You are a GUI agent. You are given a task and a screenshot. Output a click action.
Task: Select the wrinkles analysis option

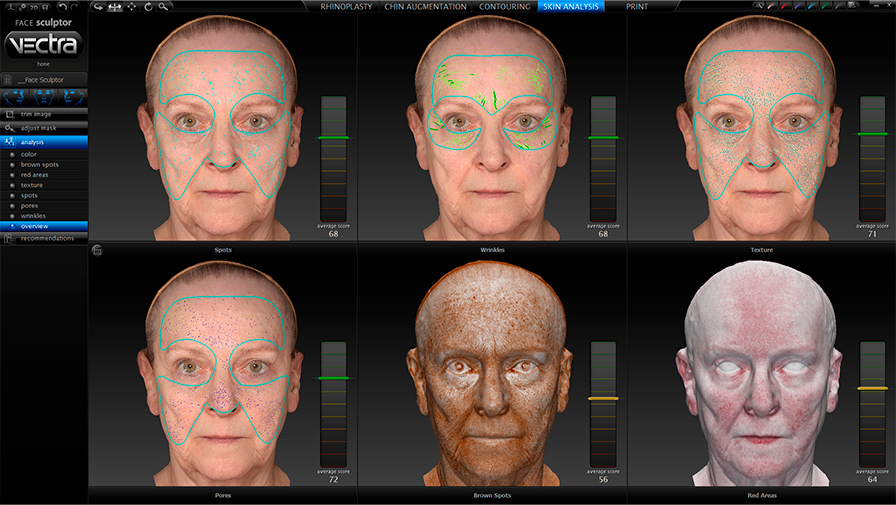[x=34, y=215]
